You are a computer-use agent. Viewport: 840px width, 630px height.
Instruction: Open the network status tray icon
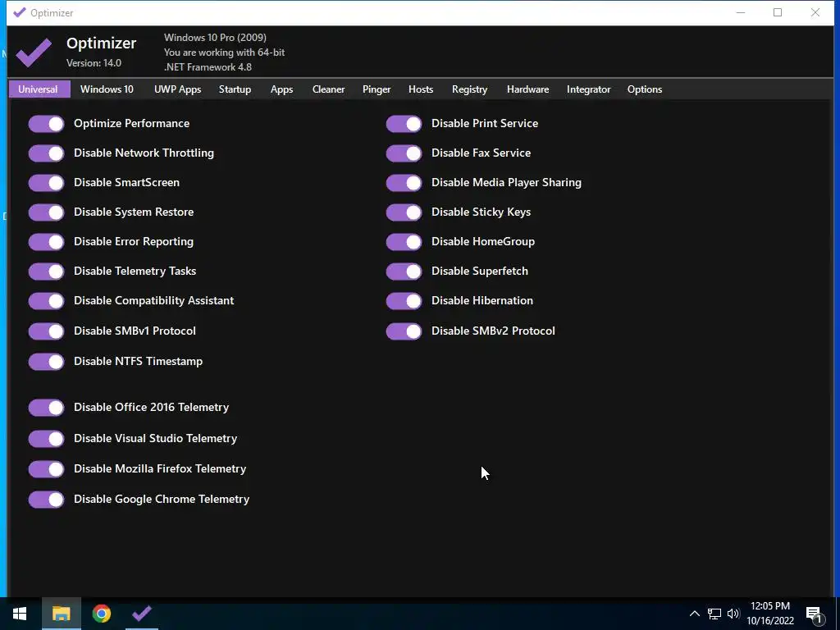714,614
